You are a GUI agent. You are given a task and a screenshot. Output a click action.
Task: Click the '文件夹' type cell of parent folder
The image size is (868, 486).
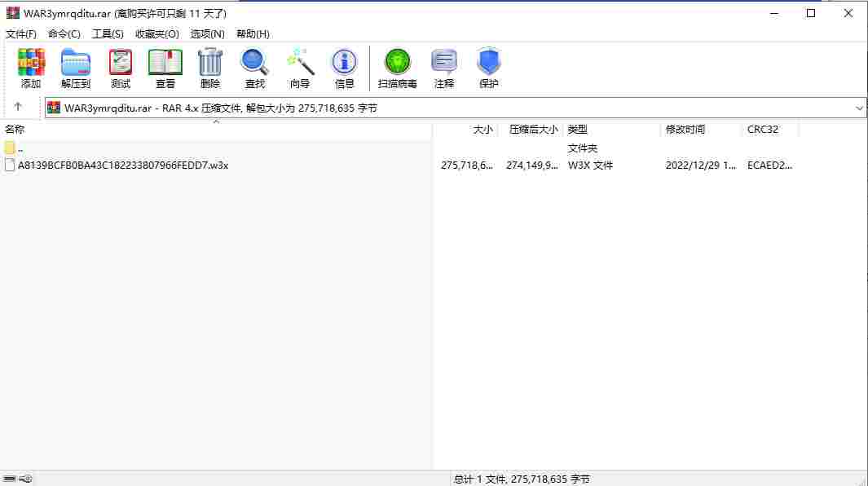point(583,148)
